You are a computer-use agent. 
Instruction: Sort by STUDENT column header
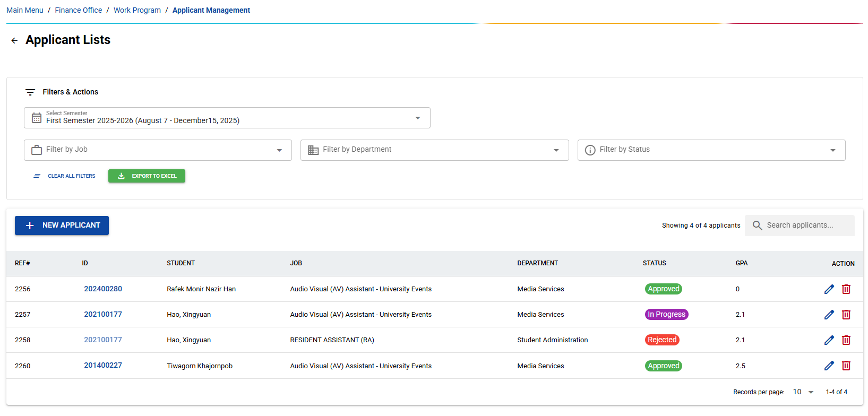pyautogui.click(x=181, y=263)
